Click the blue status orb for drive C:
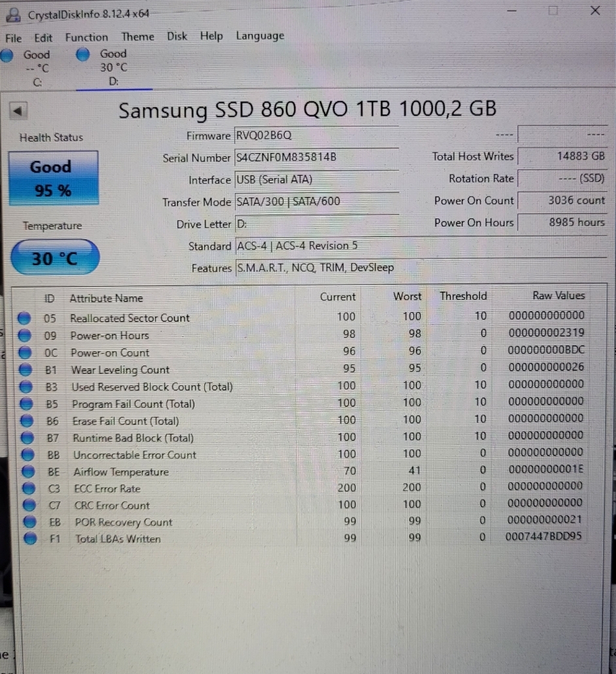Viewport: 616px width, 674px height. [x=6, y=56]
